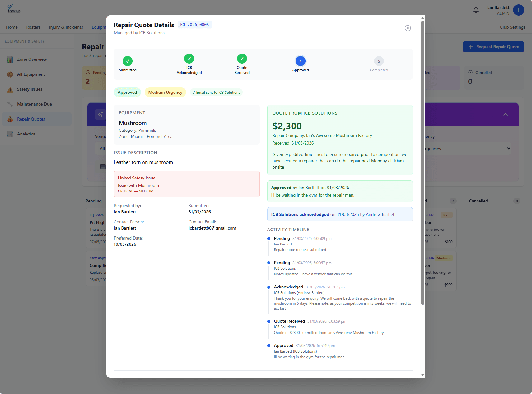Click the sparkle icon in purple panel
This screenshot has width=532, height=394.
[100, 114]
